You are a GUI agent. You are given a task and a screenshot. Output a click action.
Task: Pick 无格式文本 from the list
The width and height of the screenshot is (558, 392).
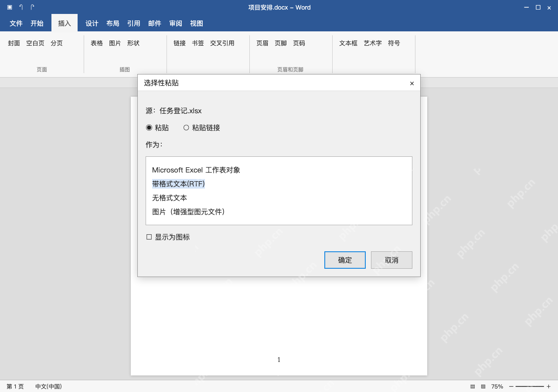coord(170,198)
